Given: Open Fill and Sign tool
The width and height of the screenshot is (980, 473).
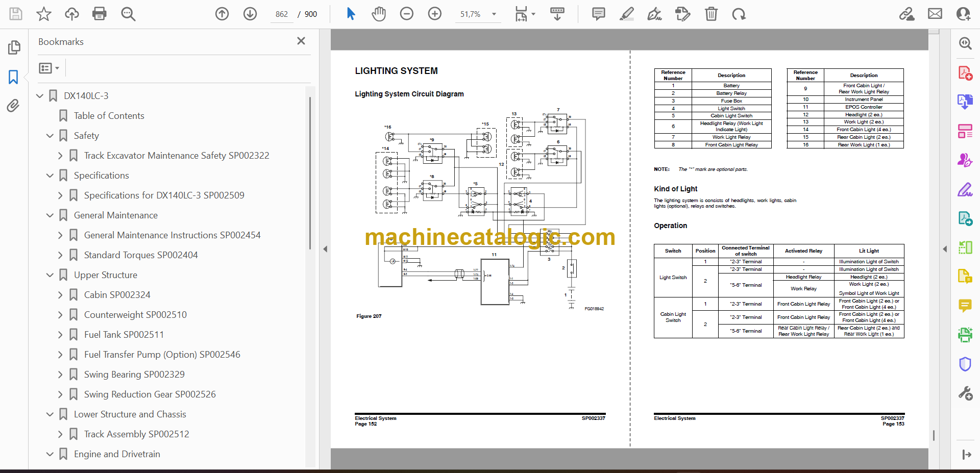Looking at the screenshot, I should [965, 189].
